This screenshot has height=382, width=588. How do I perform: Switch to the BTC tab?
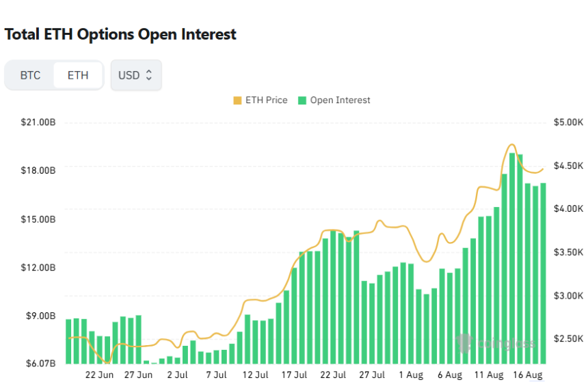pos(30,75)
